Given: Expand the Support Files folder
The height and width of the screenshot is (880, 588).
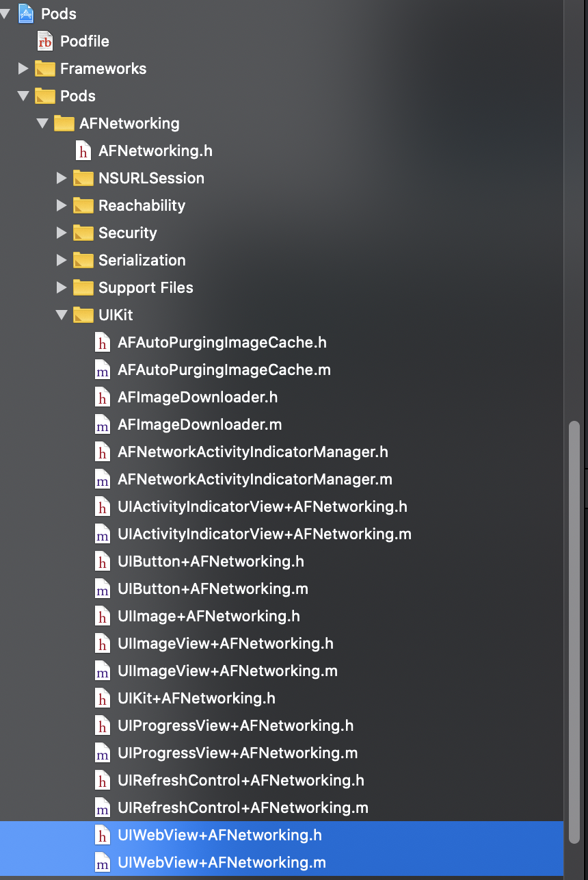Looking at the screenshot, I should 62,287.
